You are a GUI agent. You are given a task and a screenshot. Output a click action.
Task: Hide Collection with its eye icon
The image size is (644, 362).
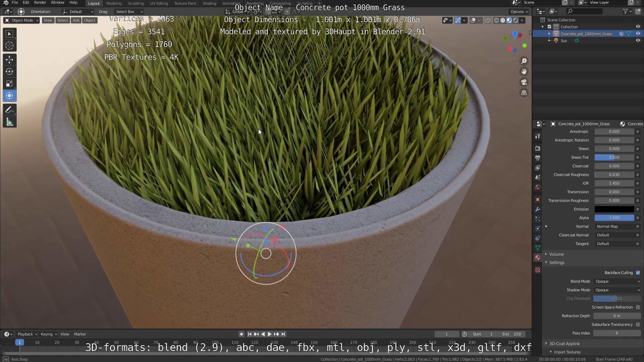[638, 27]
